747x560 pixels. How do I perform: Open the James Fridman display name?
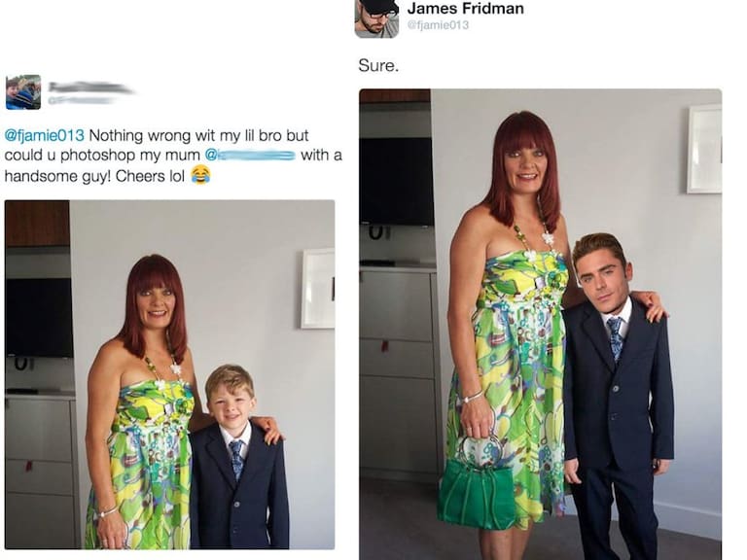click(465, 9)
